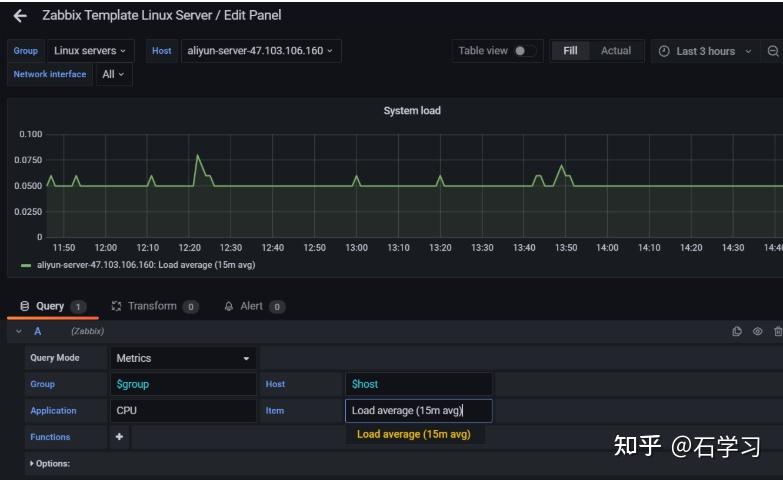Viewport: 783px width, 480px height.
Task: Click the Network interface variable label
Action: point(49,74)
